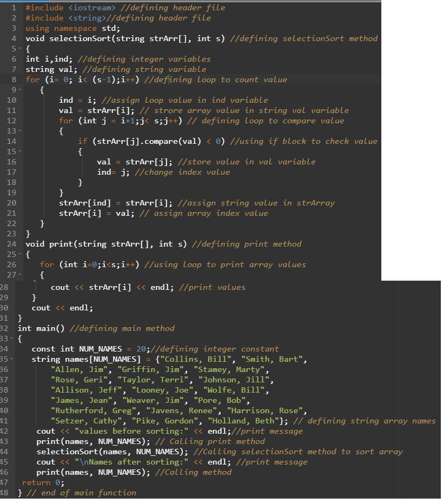Collapse the main function body at line 33
This screenshot has height=504, width=443.
[x=12, y=339]
